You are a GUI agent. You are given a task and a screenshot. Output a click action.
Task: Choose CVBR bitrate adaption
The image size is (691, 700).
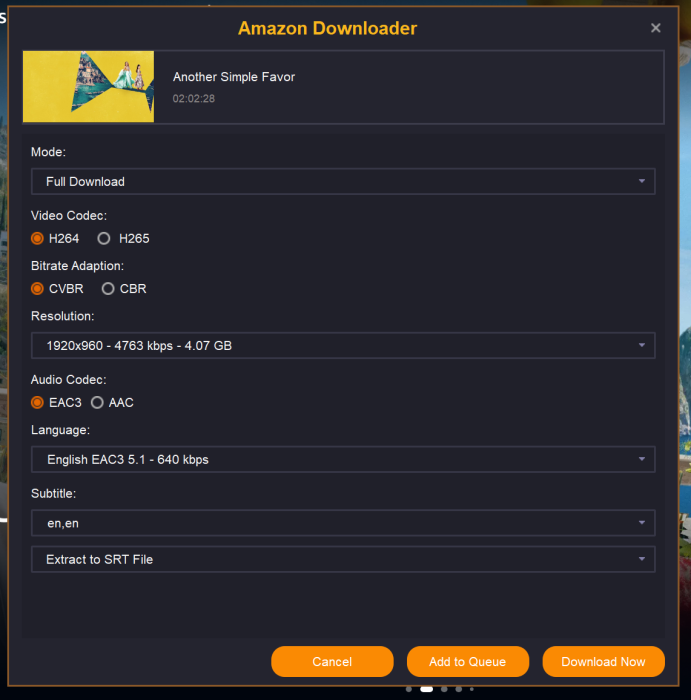coord(38,289)
